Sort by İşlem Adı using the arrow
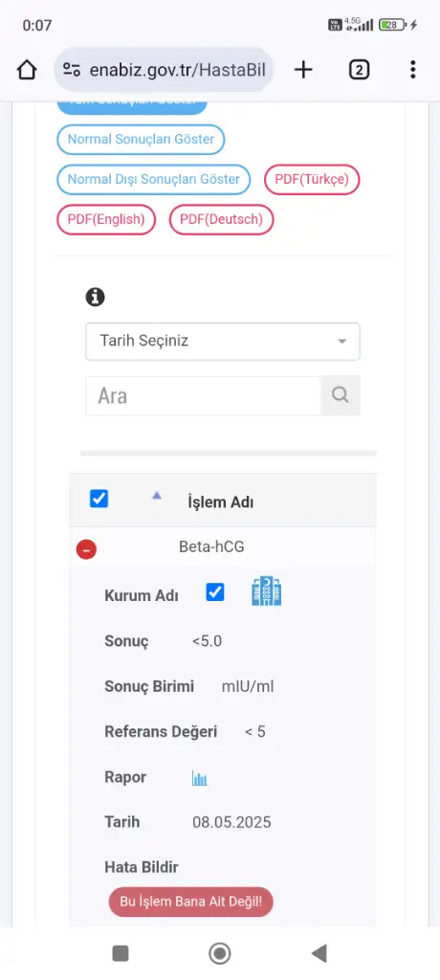Screen dimensions: 440x980 point(157,496)
